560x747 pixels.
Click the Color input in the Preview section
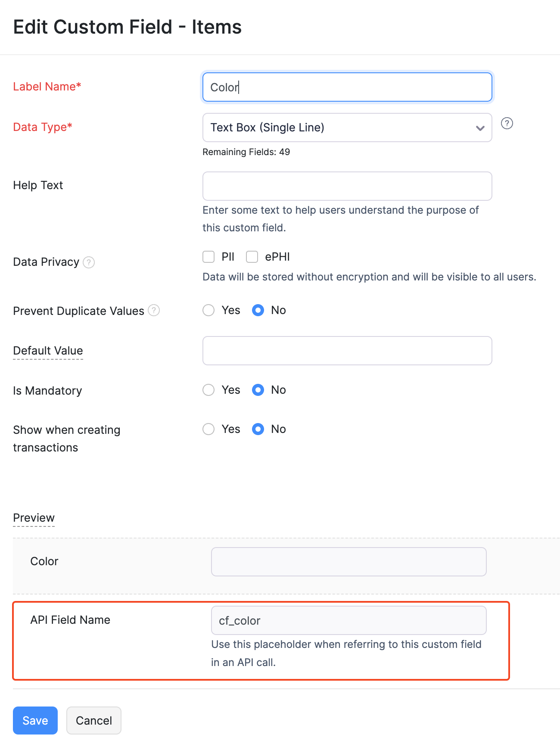[348, 561]
